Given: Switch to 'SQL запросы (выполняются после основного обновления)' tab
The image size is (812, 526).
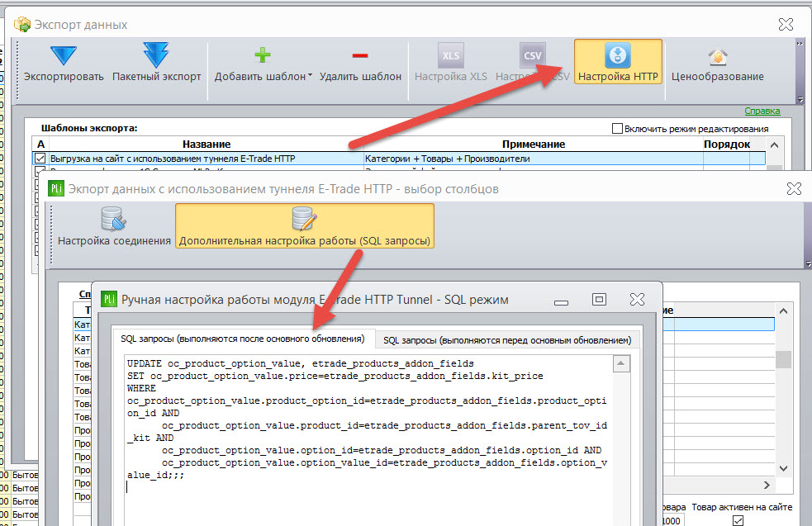Looking at the screenshot, I should pos(242,339).
